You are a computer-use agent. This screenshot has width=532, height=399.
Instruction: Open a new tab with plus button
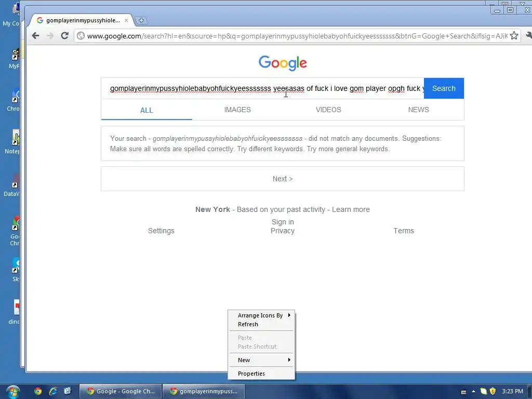click(141, 20)
